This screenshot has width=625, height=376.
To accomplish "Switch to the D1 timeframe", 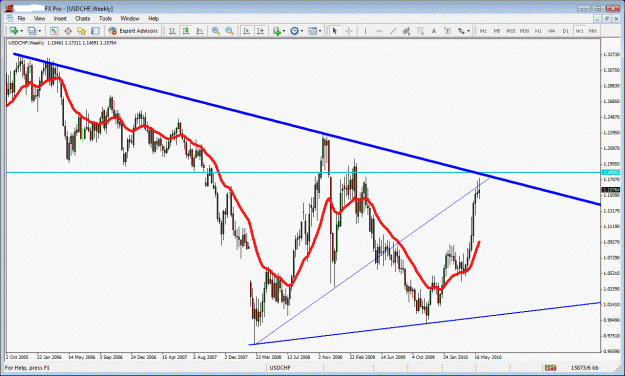I will coord(566,31).
